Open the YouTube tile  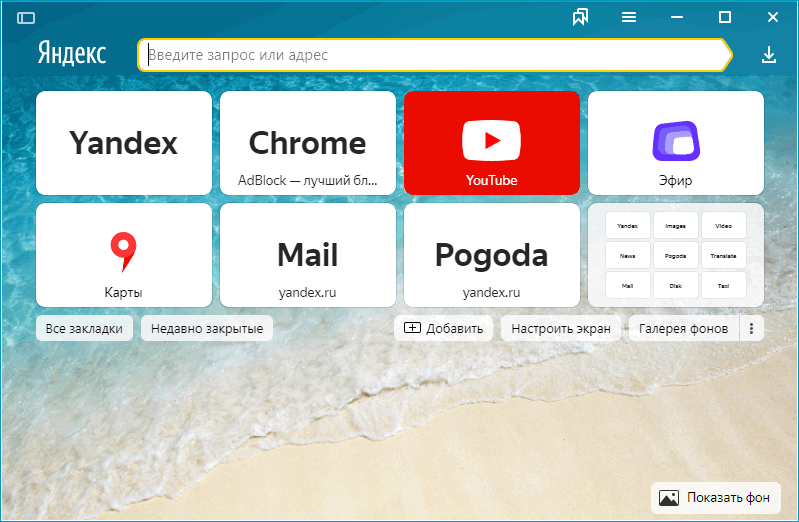tap(491, 143)
